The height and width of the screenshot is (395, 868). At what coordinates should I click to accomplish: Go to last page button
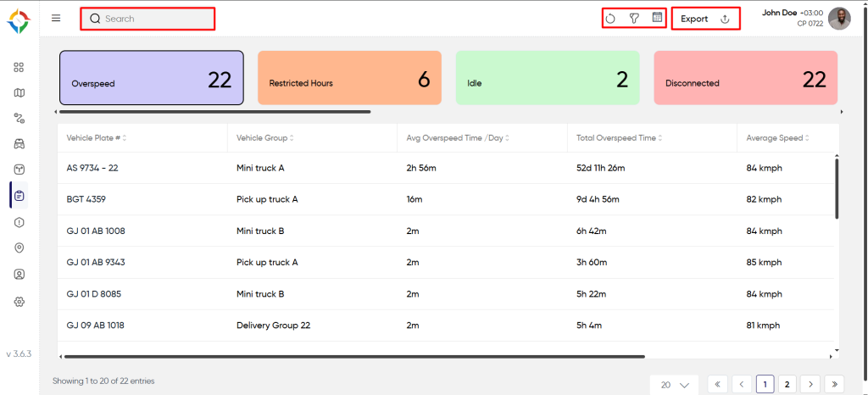834,384
